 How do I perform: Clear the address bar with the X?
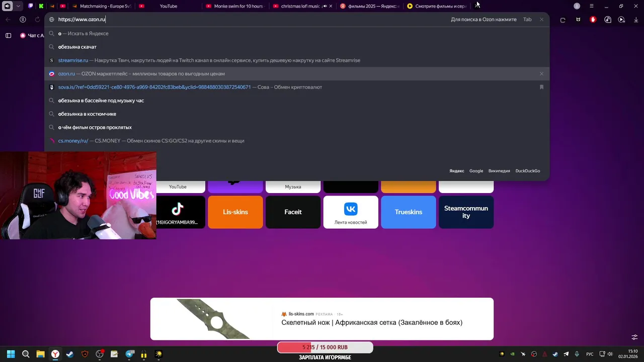coord(541,20)
